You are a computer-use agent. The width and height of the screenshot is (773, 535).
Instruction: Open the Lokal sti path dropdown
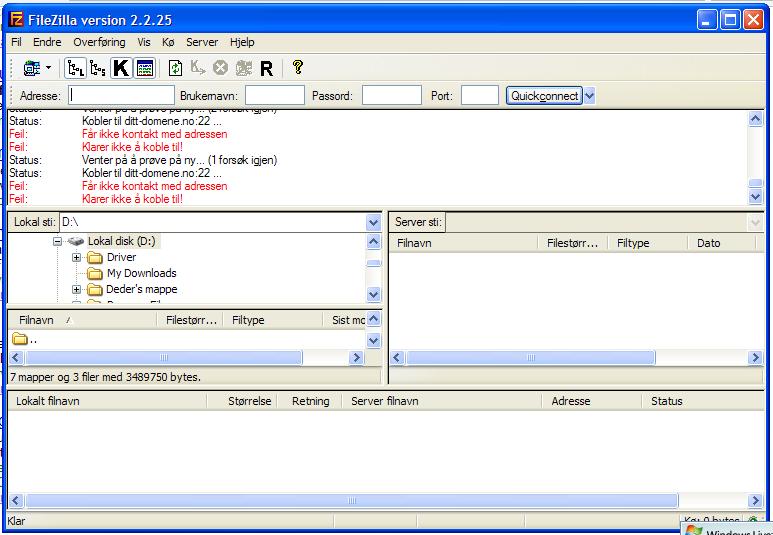374,221
